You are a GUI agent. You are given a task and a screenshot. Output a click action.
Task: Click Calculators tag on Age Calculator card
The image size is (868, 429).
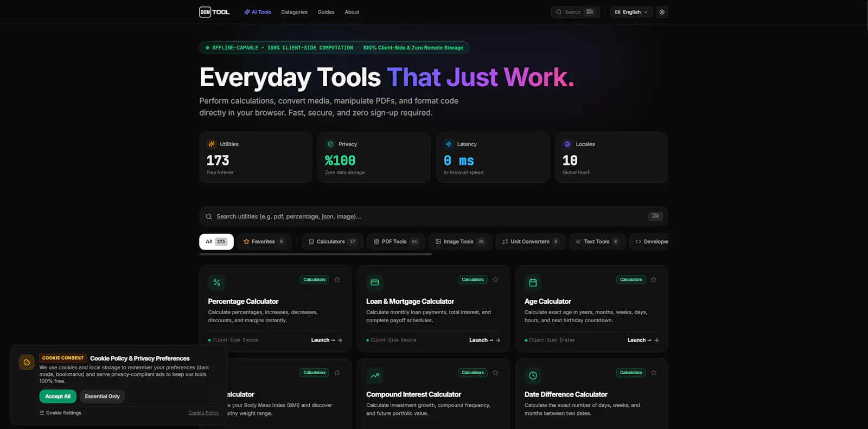(x=631, y=280)
